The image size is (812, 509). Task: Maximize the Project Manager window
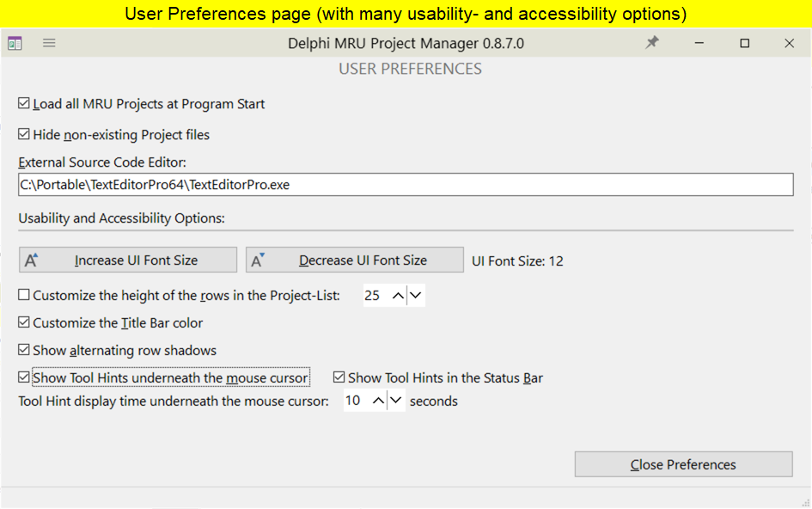point(745,43)
